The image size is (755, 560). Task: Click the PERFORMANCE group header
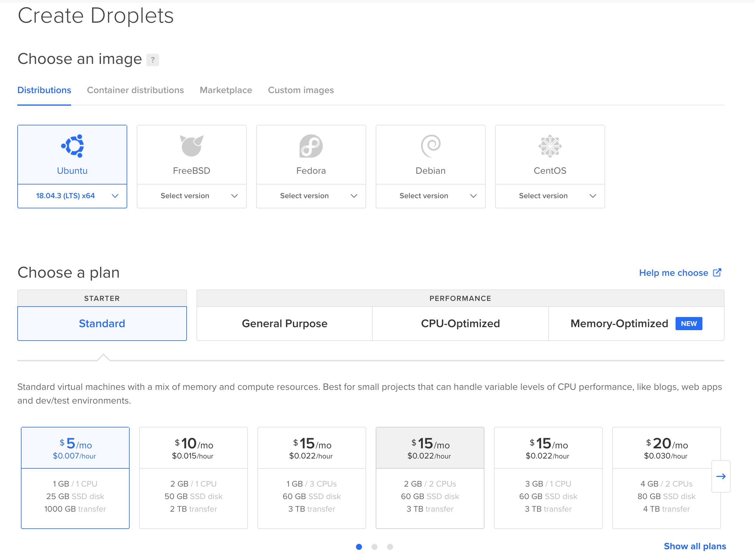click(460, 298)
